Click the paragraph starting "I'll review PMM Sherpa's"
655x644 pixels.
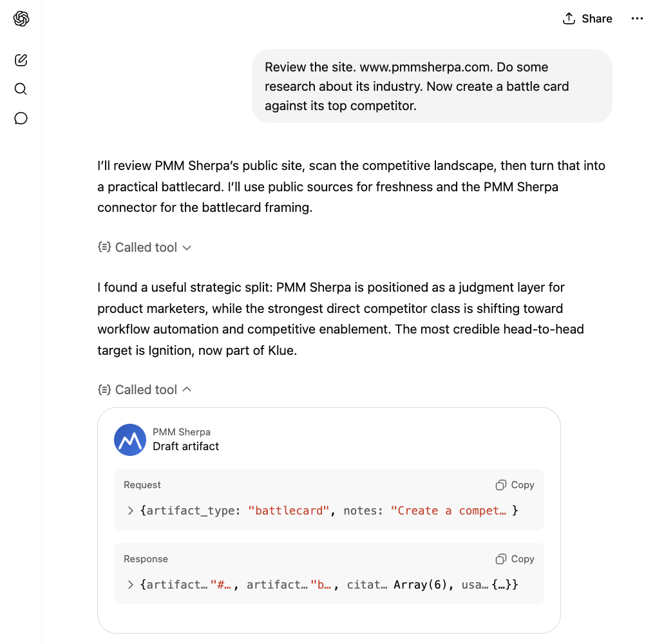[x=351, y=187]
